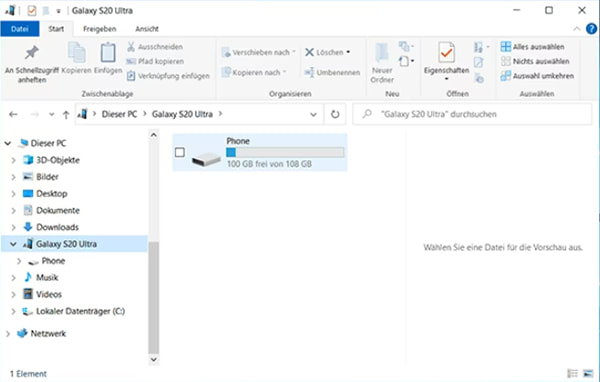Select Ausschneiden scissors command
The height and width of the screenshot is (382, 600).
click(x=155, y=47)
